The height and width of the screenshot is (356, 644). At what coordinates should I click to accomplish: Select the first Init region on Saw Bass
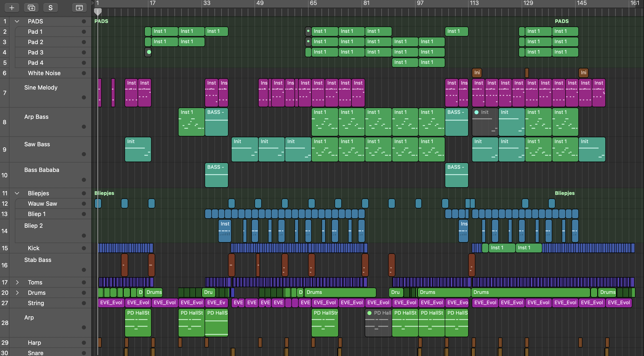point(138,149)
